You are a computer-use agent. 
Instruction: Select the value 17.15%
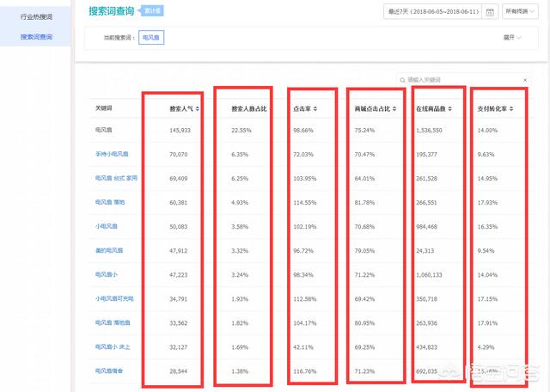tap(487, 299)
